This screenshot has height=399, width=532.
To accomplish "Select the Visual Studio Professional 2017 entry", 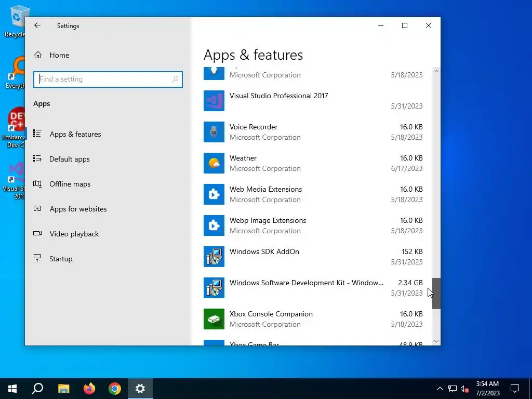I will click(313, 101).
